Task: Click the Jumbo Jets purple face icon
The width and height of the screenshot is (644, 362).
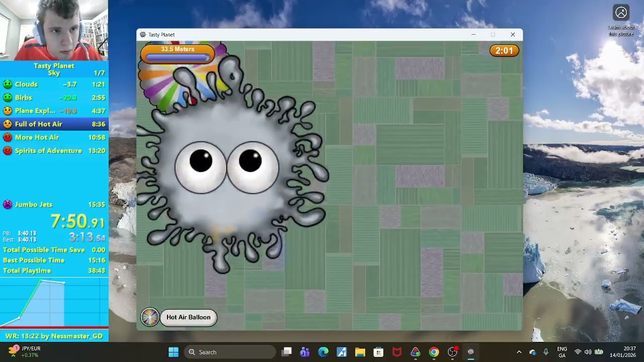Action: [8, 204]
